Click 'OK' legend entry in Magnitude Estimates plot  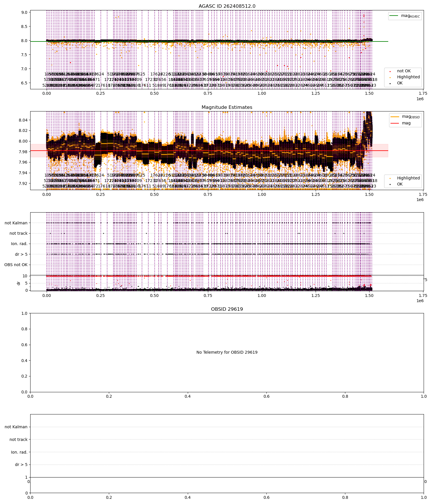click(x=400, y=184)
